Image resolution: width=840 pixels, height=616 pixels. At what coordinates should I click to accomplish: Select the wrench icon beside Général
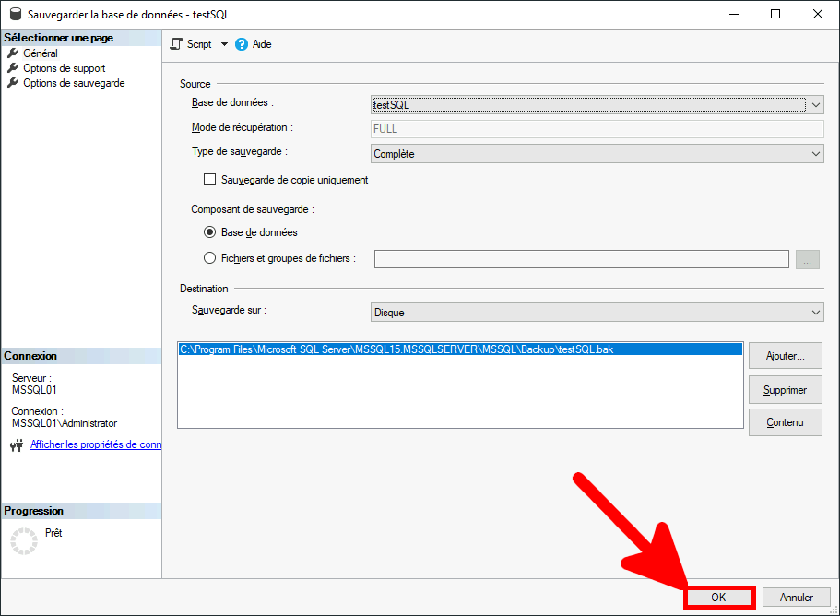tap(12, 53)
